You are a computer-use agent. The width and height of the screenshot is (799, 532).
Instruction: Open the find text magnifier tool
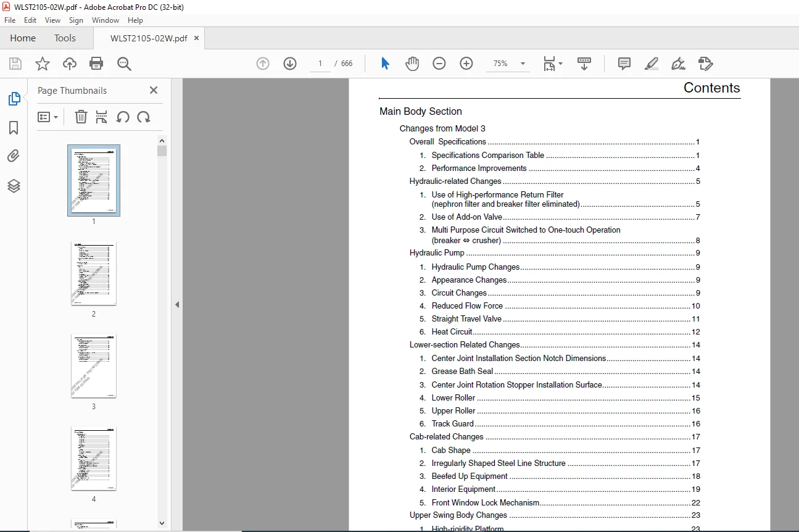tap(124, 64)
